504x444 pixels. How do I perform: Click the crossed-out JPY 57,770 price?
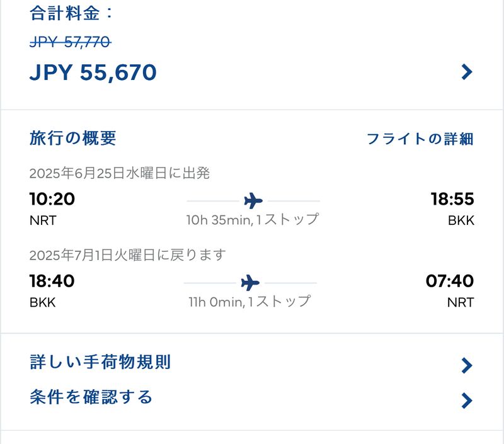coord(71,42)
